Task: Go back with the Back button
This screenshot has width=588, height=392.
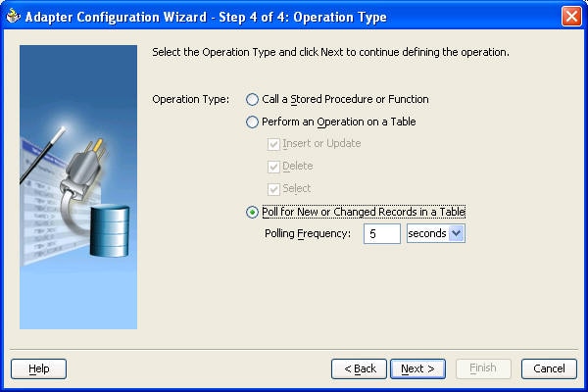Action: pos(359,368)
